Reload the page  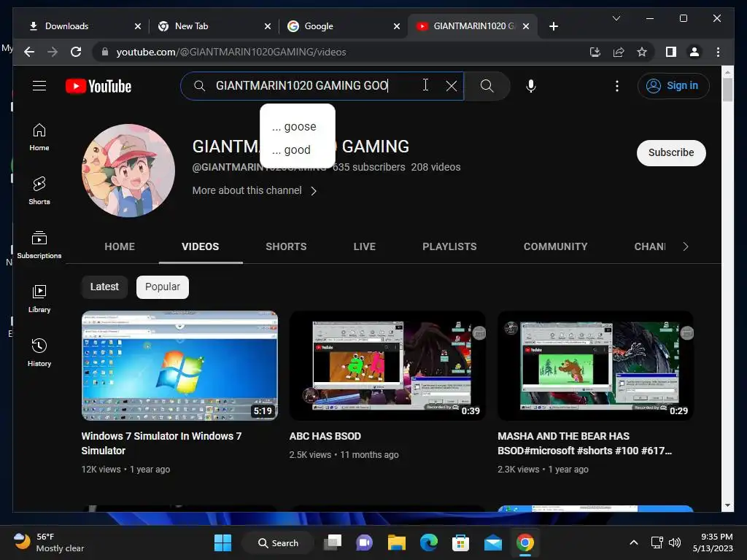click(76, 52)
